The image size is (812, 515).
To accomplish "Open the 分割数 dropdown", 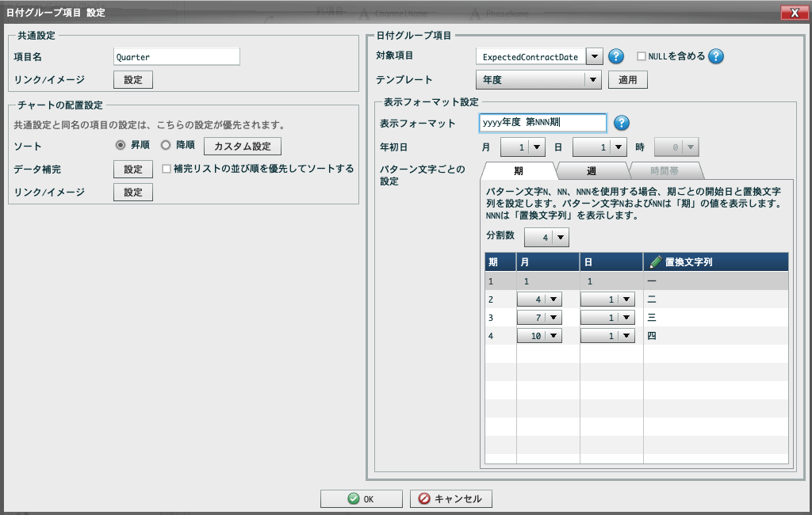I will point(561,238).
